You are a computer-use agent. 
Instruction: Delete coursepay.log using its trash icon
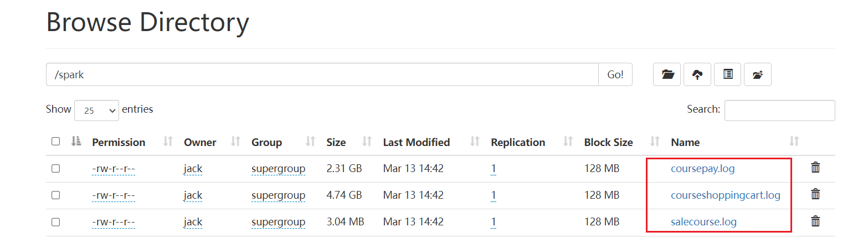pyautogui.click(x=815, y=167)
